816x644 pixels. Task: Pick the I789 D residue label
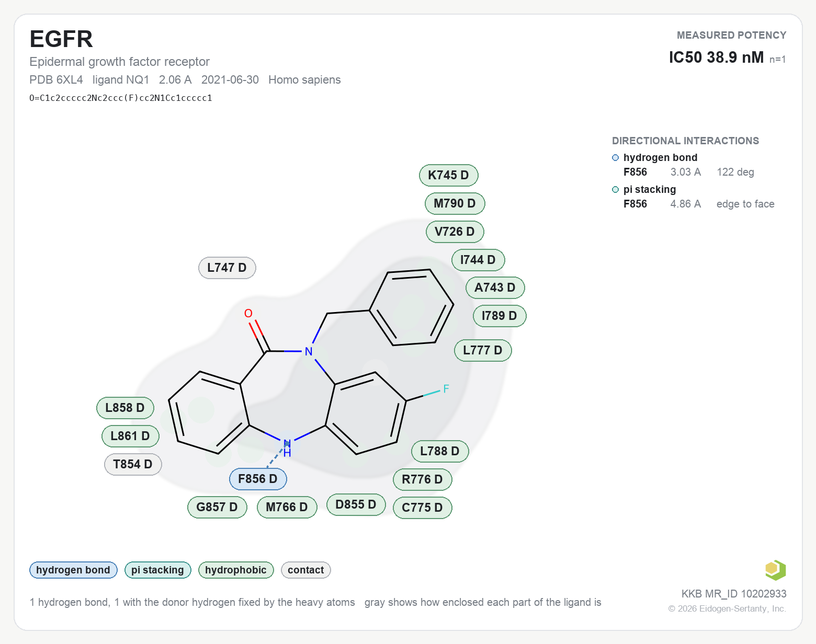point(499,316)
